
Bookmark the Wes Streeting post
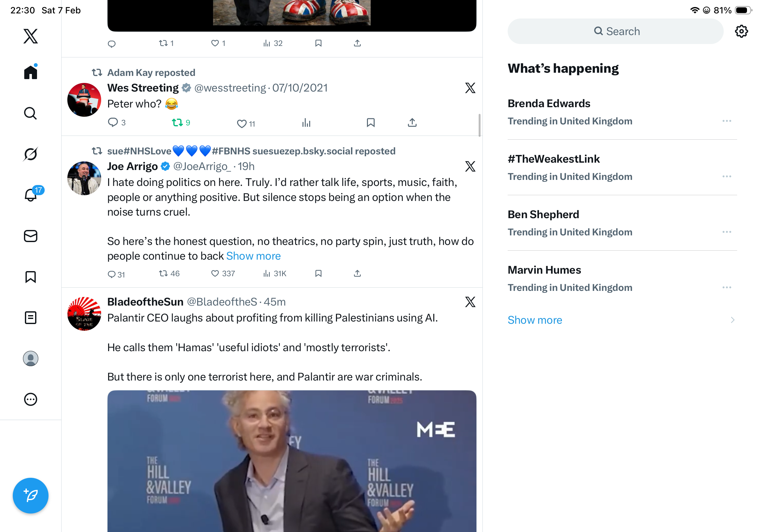[370, 123]
